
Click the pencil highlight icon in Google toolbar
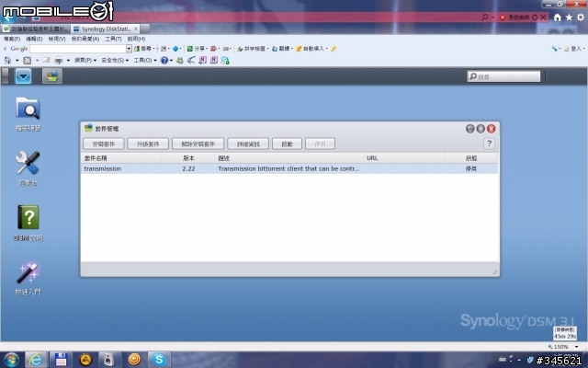[x=334, y=49]
